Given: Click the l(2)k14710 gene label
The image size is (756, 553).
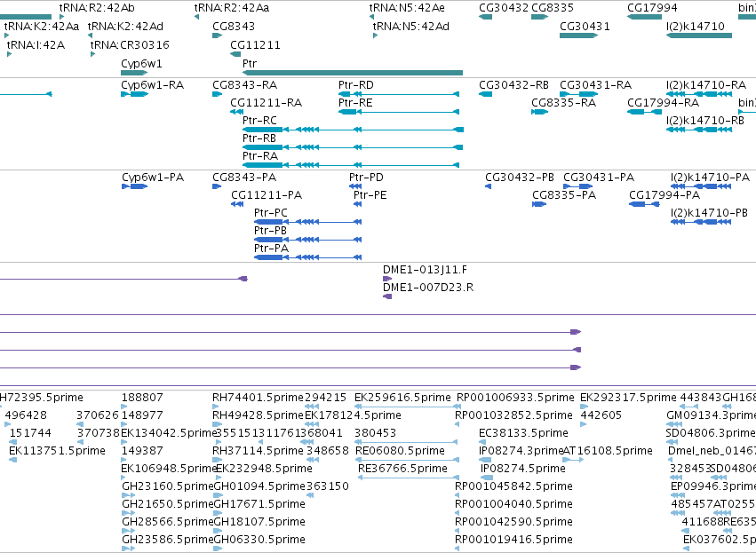Looking at the screenshot, I should pos(696,26).
